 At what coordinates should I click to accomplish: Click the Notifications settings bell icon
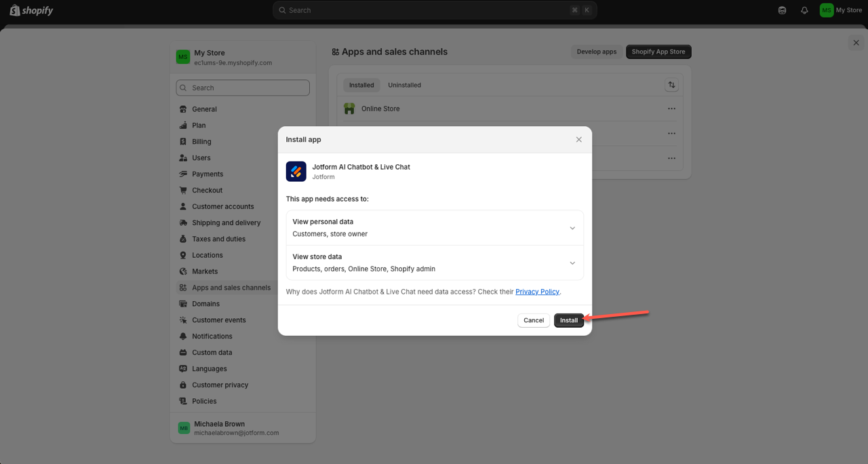183,336
